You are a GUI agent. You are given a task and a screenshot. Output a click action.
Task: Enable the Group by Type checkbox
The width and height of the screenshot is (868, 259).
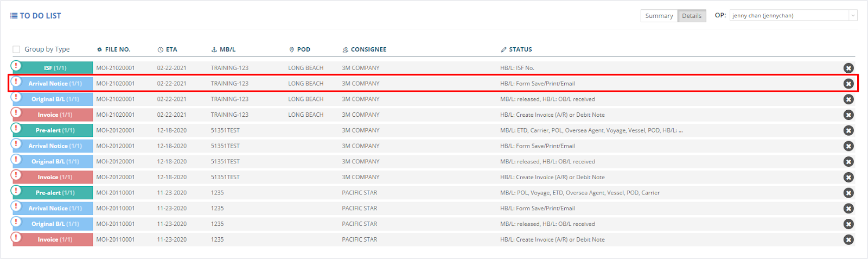16,49
